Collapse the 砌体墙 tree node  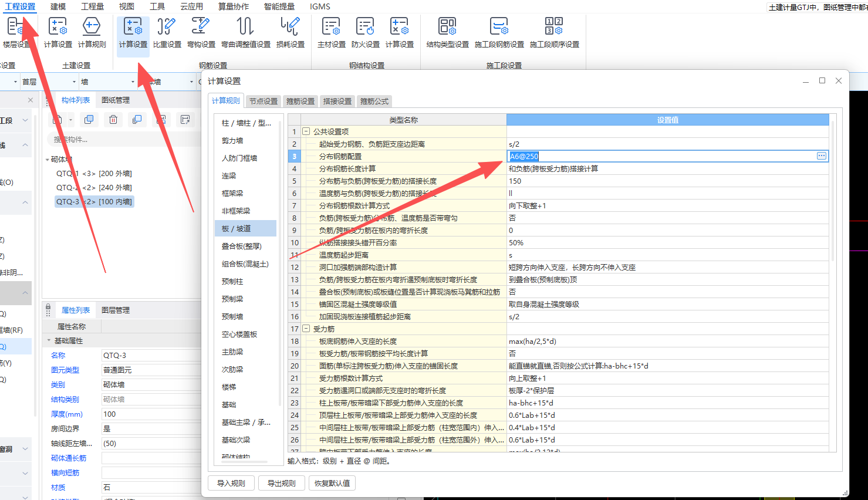click(48, 160)
